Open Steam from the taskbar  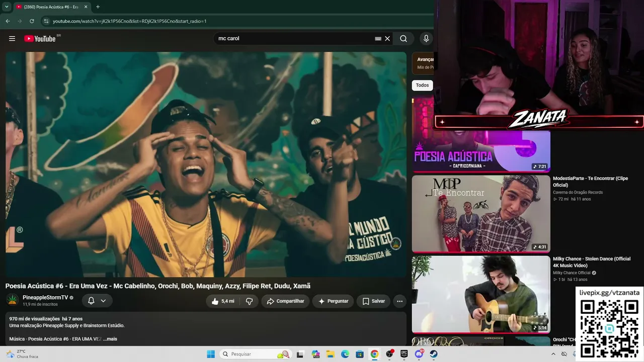(434, 354)
